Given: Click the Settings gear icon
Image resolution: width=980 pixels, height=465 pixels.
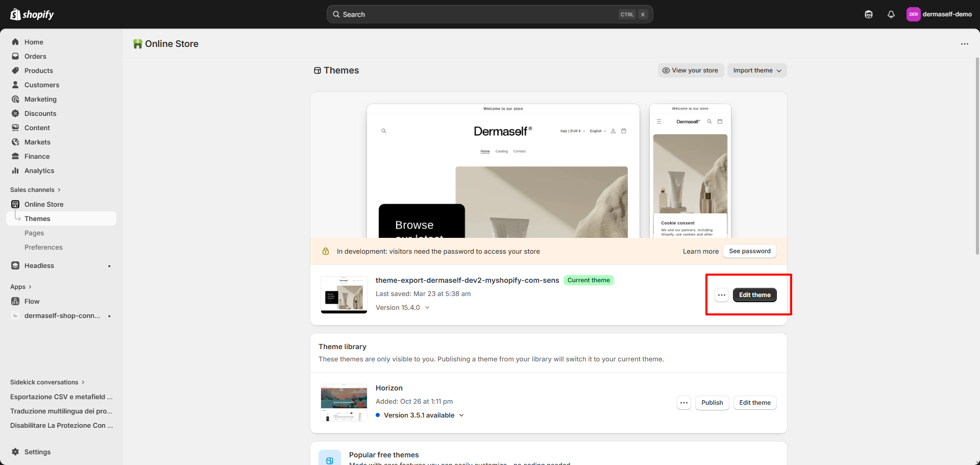Looking at the screenshot, I should pyautogui.click(x=15, y=452).
